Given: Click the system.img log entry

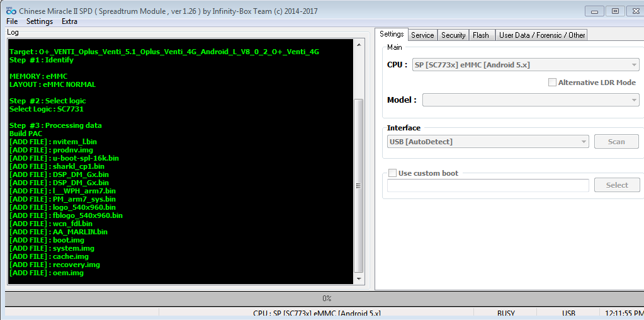Looking at the screenshot, I should (52, 248).
